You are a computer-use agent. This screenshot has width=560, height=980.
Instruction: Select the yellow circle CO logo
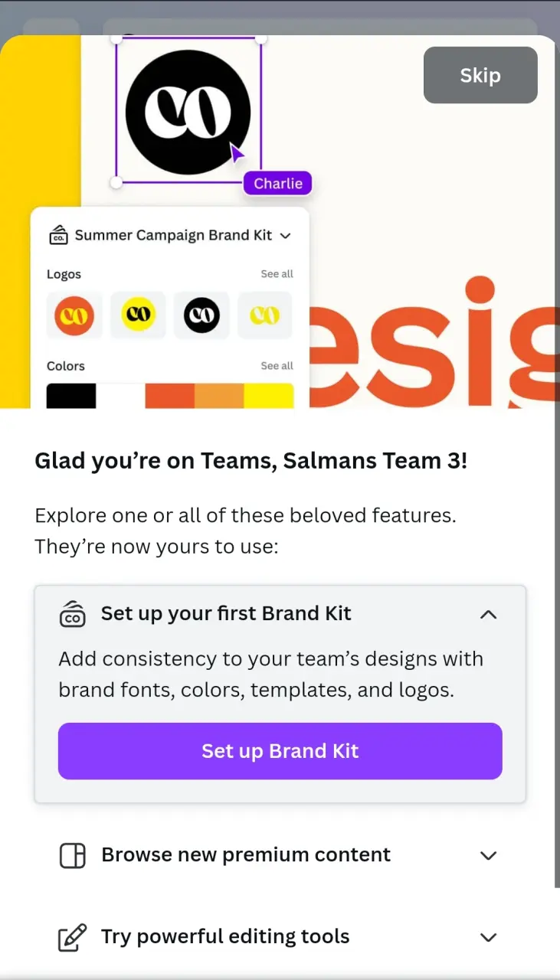point(138,315)
